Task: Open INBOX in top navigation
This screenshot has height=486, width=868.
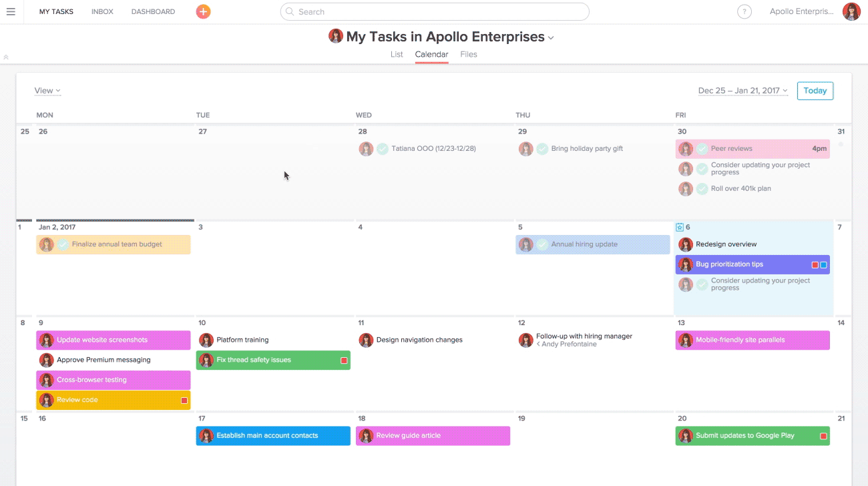Action: pyautogui.click(x=102, y=11)
